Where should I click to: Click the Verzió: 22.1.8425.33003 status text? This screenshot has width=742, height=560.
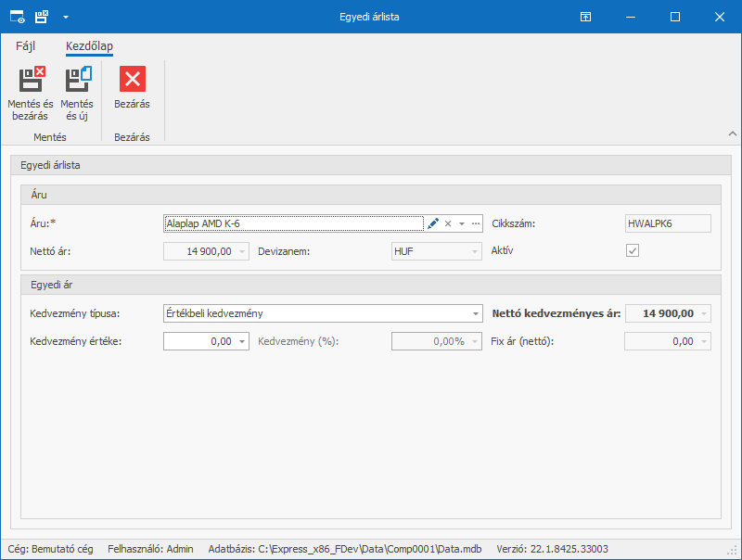coord(552,549)
